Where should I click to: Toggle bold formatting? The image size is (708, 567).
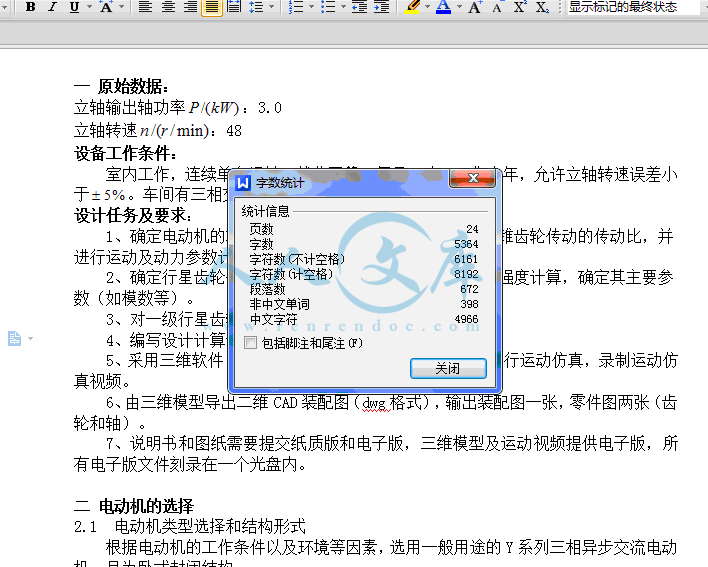[31, 7]
